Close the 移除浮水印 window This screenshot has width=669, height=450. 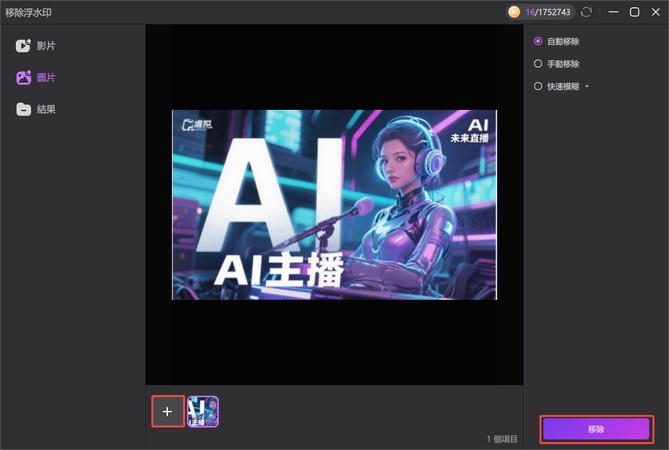click(x=655, y=12)
